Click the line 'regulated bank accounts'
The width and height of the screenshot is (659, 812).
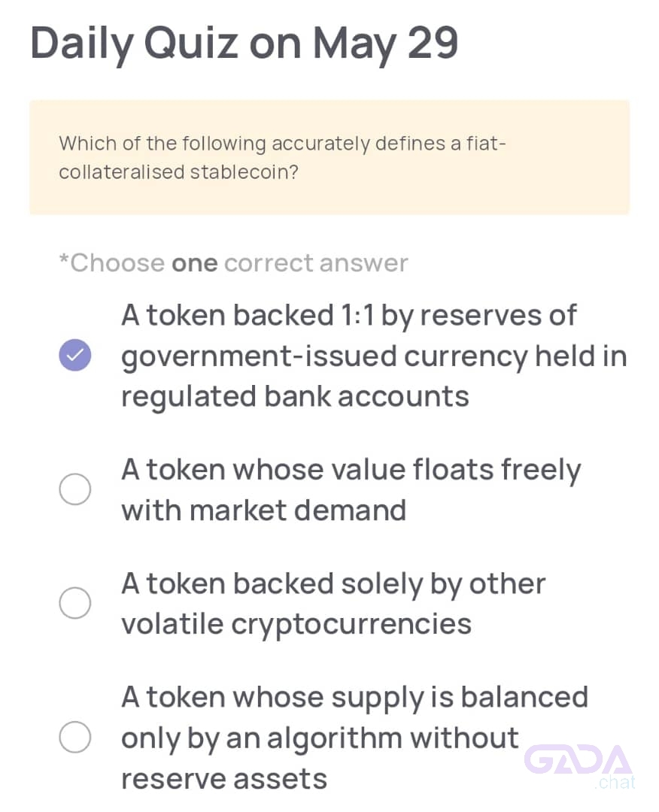pyautogui.click(x=296, y=397)
